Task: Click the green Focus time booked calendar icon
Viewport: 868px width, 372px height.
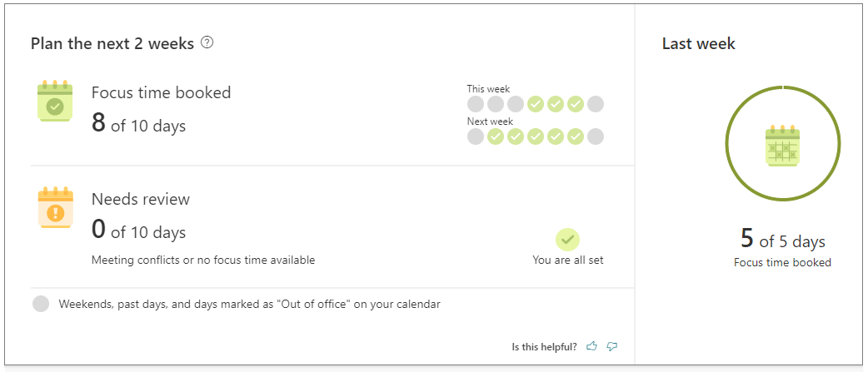Action: click(x=55, y=101)
